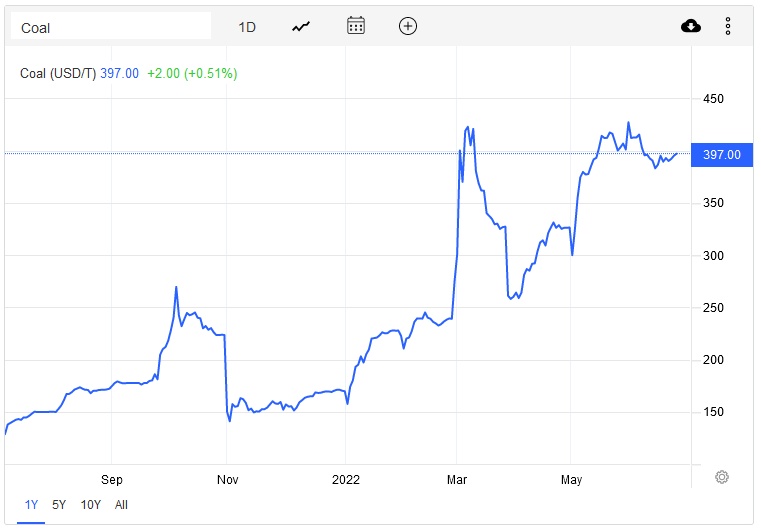Click the Mar label on time axis
Screen dimensions: 761x530
click(457, 479)
